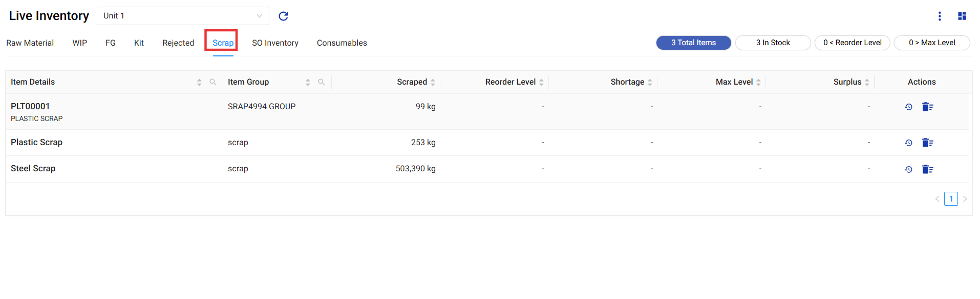Screen dimensions: 980x299
Task: Switch to the Raw Material tab
Action: (x=30, y=43)
